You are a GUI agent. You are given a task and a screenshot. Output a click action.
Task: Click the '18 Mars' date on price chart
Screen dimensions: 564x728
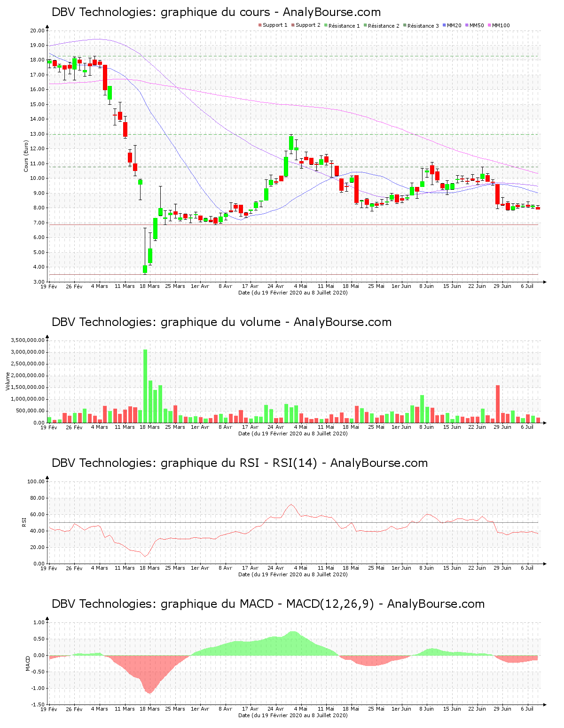pyautogui.click(x=150, y=286)
